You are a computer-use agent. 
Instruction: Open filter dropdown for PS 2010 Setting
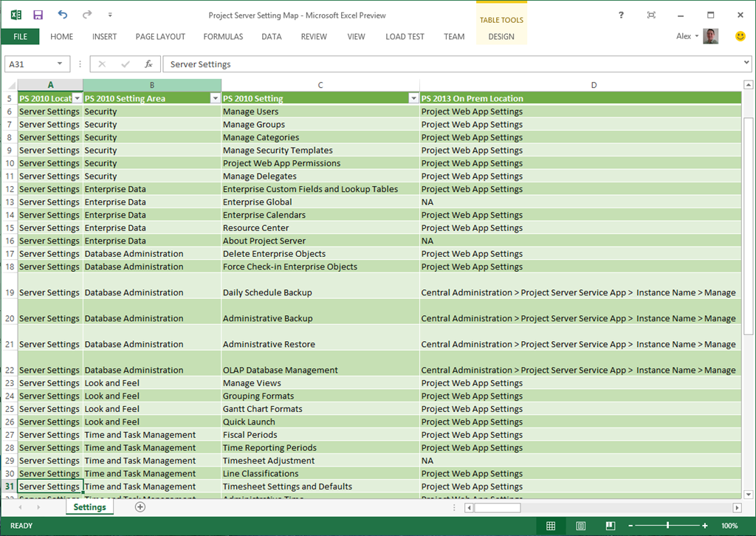click(x=413, y=98)
